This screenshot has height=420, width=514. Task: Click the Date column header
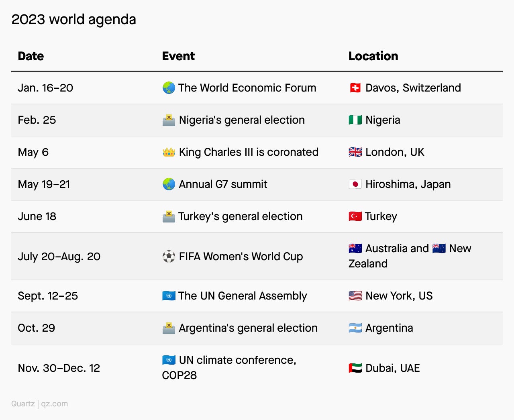[x=31, y=56]
